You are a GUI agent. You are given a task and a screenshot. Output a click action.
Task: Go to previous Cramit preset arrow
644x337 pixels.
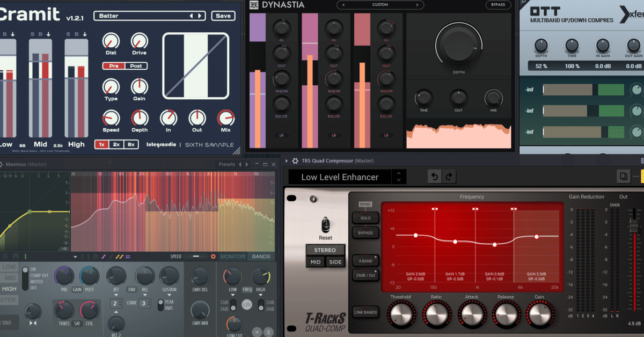(192, 16)
